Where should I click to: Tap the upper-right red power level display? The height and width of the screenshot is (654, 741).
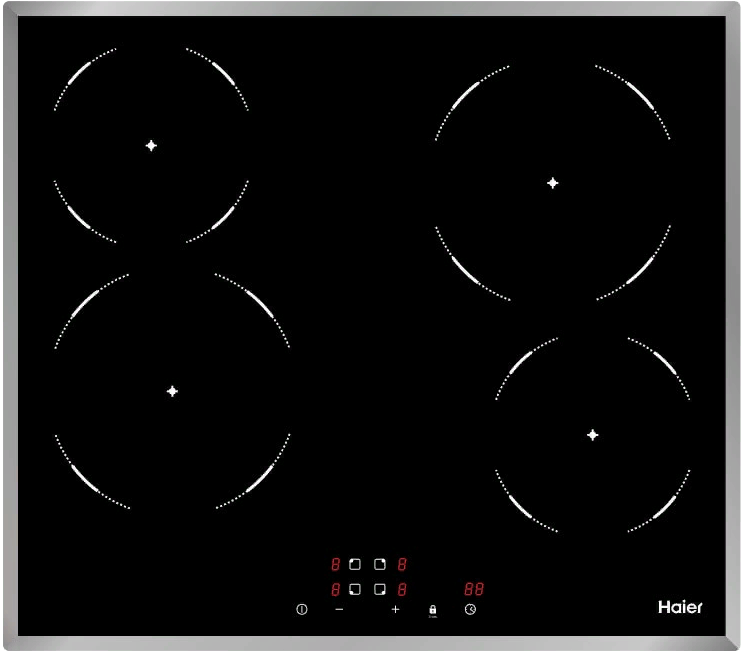[401, 565]
